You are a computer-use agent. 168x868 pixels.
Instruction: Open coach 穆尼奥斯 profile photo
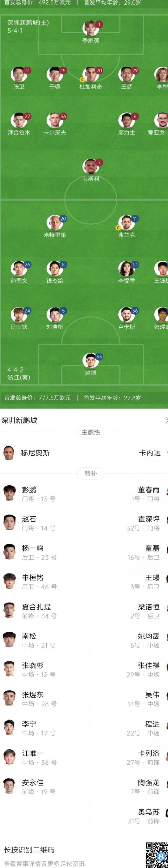click(9, 452)
